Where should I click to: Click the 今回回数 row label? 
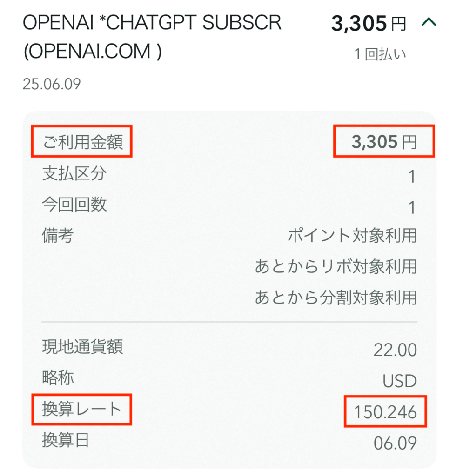pyautogui.click(x=74, y=205)
